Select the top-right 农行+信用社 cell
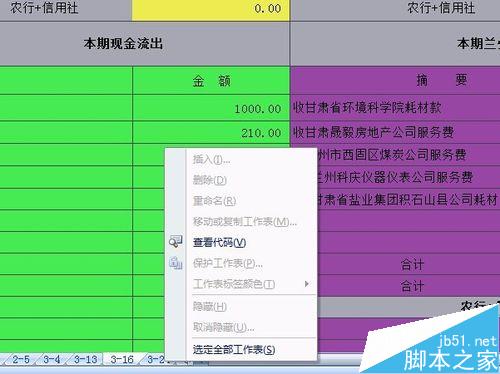Screen dimensions: 500x374 [395, 9]
